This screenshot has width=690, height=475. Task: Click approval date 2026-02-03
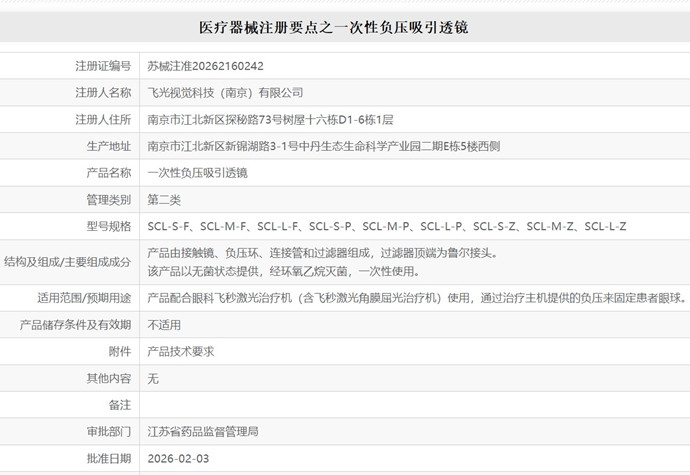point(178,459)
